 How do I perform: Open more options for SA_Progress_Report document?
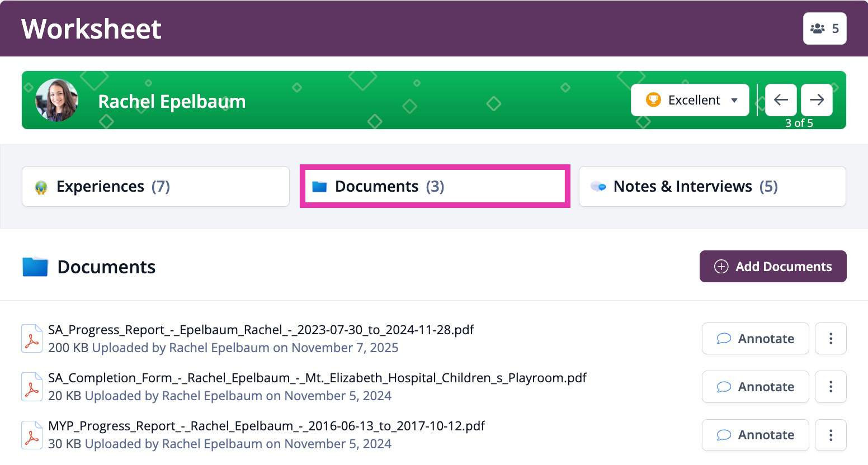(x=831, y=339)
